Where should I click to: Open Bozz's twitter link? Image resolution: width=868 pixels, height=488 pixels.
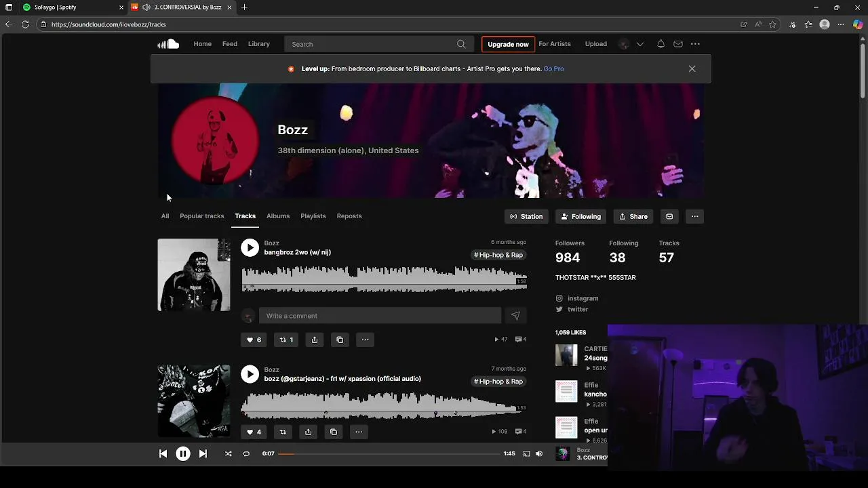[x=578, y=309]
